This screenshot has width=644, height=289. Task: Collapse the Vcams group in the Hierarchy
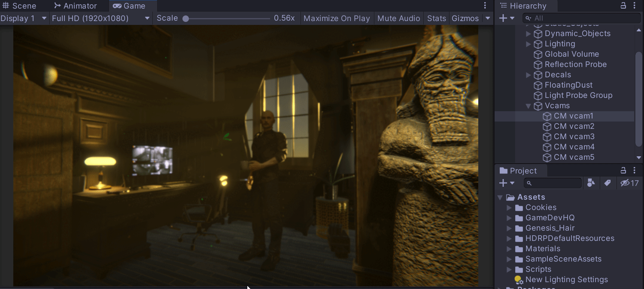pyautogui.click(x=529, y=106)
